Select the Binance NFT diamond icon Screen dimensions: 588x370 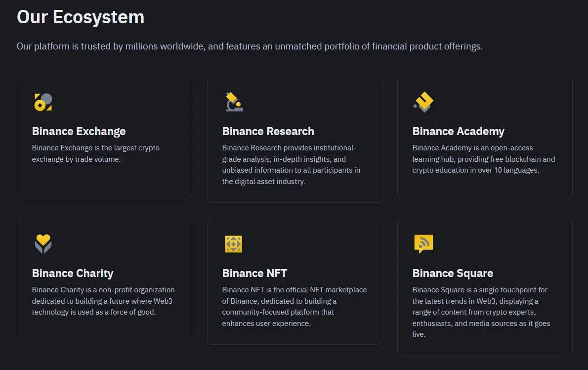click(x=233, y=243)
